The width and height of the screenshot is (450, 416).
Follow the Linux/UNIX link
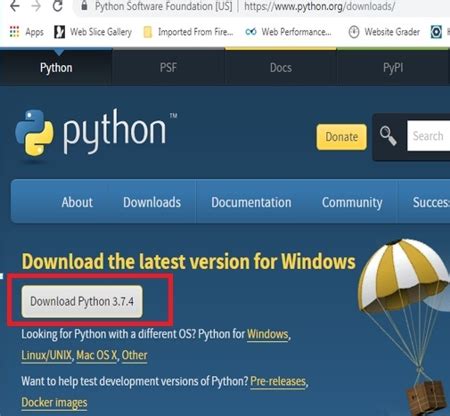coord(46,355)
